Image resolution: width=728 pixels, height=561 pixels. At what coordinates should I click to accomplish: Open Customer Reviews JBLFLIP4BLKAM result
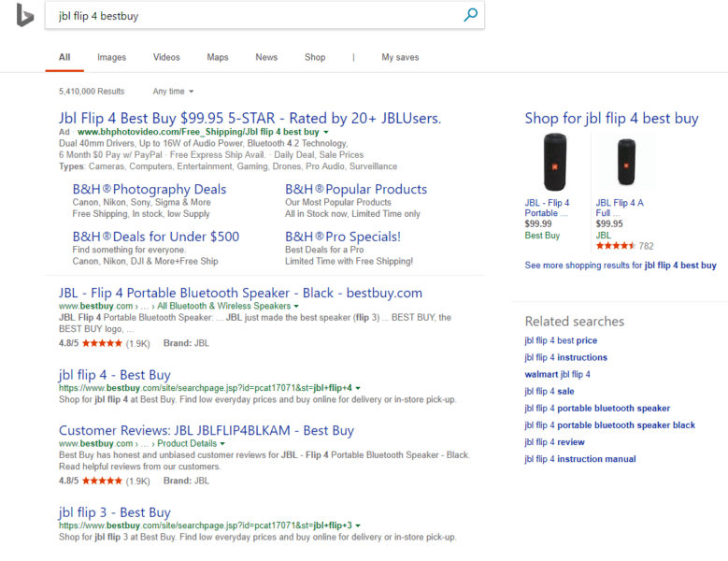pos(206,430)
